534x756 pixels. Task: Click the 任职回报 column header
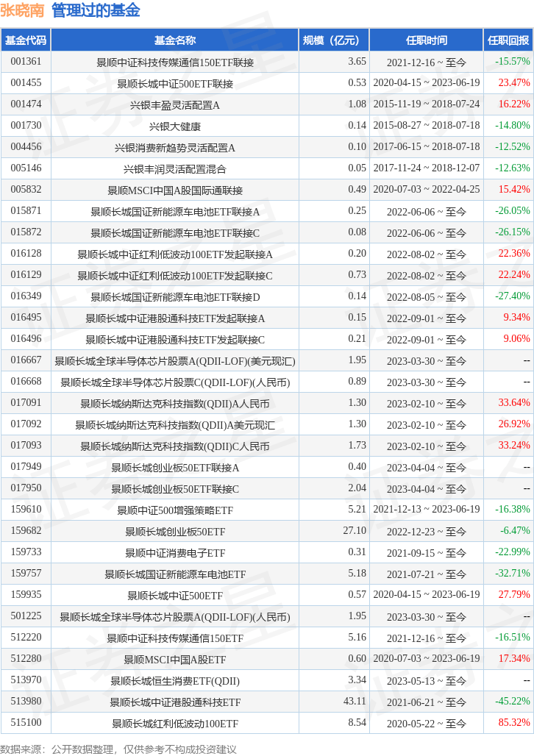508,40
